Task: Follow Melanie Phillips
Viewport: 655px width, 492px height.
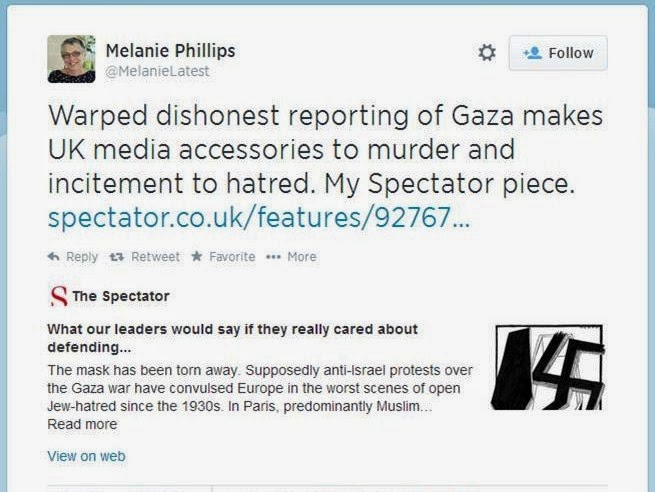Action: tap(558, 53)
